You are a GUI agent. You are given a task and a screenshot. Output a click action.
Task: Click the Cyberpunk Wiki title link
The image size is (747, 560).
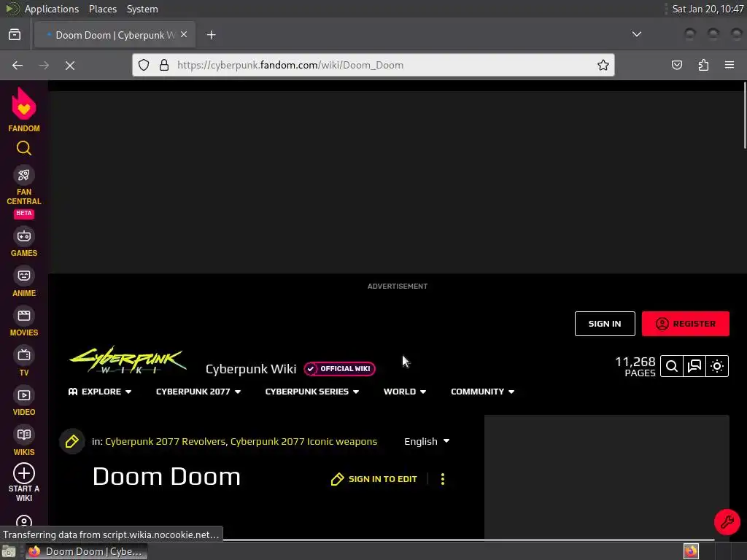[x=251, y=369]
